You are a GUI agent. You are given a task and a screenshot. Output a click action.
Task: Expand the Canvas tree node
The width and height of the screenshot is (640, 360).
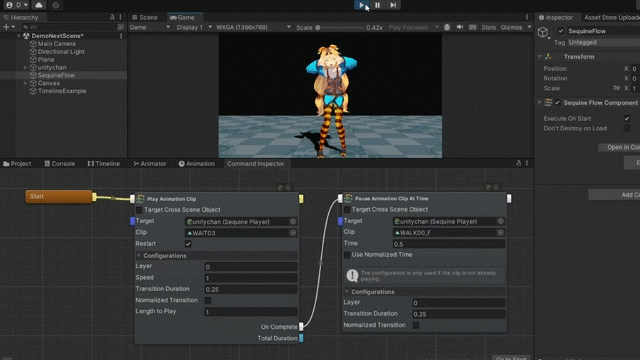[x=25, y=83]
